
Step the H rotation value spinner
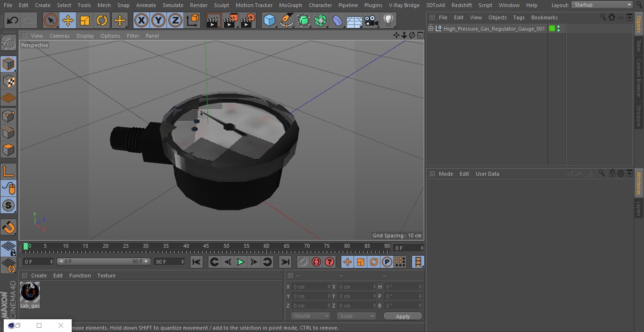click(x=421, y=287)
